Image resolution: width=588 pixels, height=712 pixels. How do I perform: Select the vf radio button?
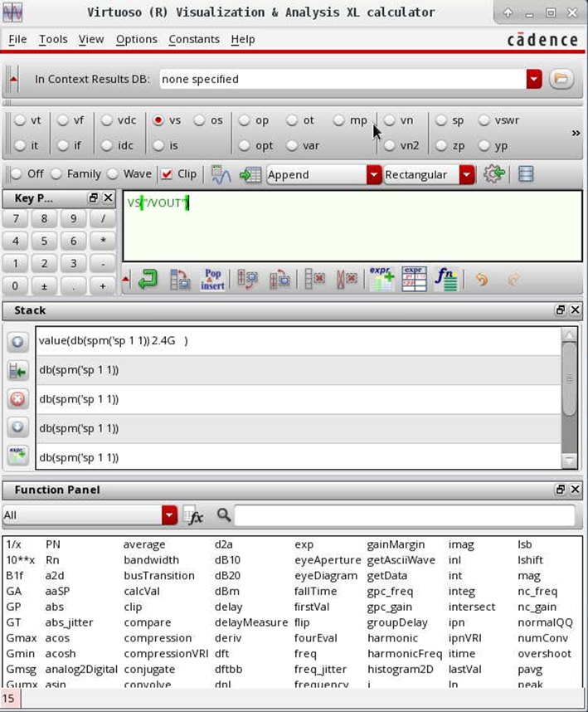pos(63,120)
